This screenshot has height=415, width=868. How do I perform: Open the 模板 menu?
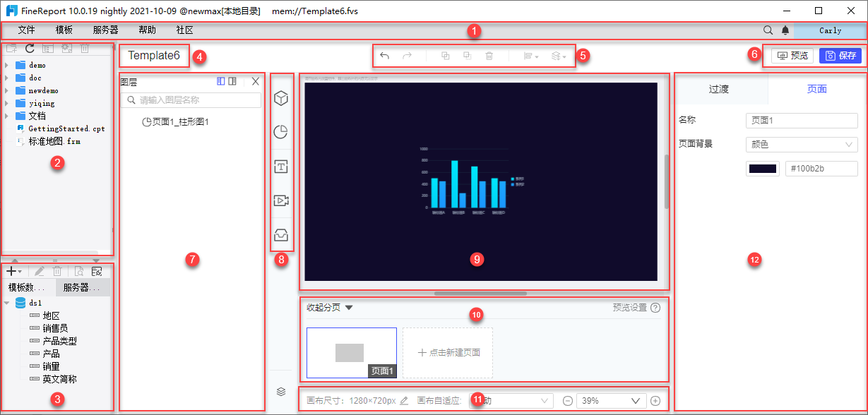click(x=64, y=30)
